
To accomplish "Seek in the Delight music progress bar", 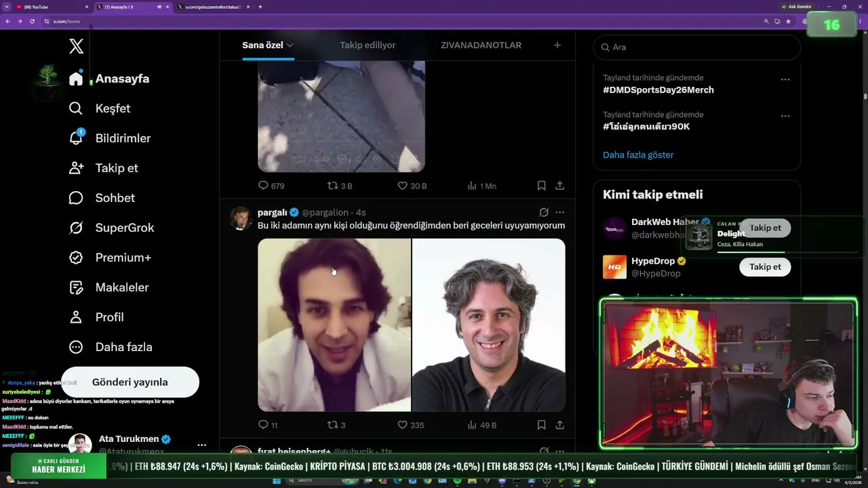I will tap(787, 252).
